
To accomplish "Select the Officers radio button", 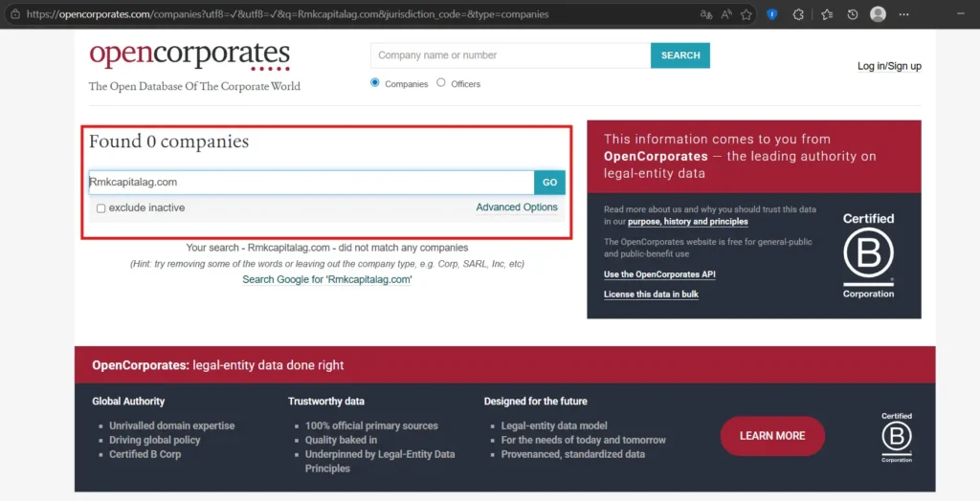I will (441, 82).
